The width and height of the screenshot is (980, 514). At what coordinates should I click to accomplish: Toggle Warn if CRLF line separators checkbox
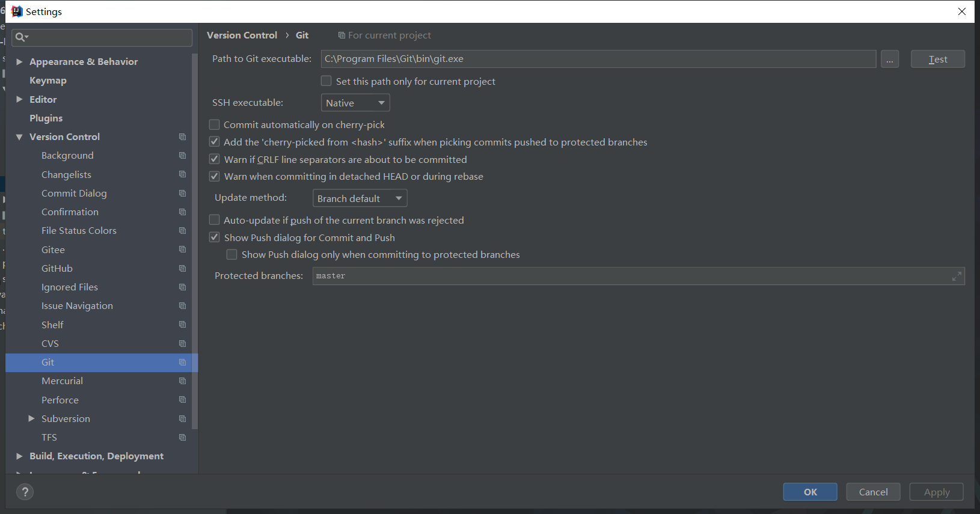[215, 159]
